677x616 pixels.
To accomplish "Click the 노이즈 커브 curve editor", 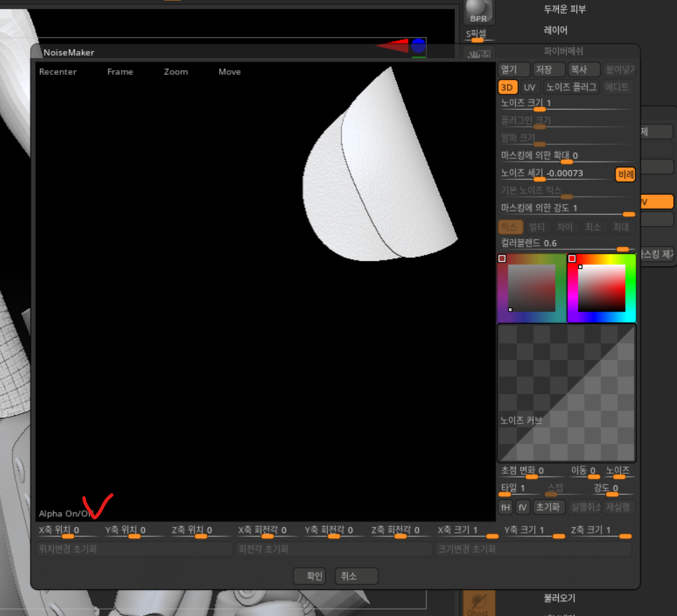I will pos(566,393).
